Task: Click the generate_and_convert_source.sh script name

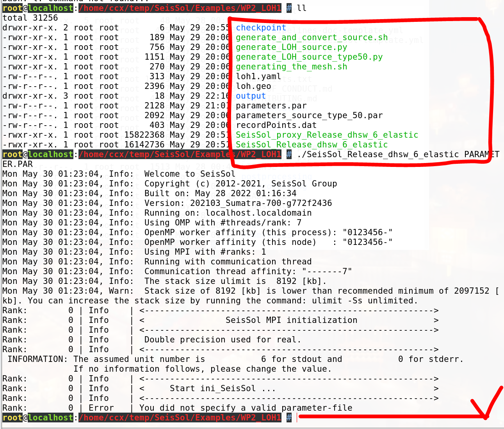Action: pos(311,37)
